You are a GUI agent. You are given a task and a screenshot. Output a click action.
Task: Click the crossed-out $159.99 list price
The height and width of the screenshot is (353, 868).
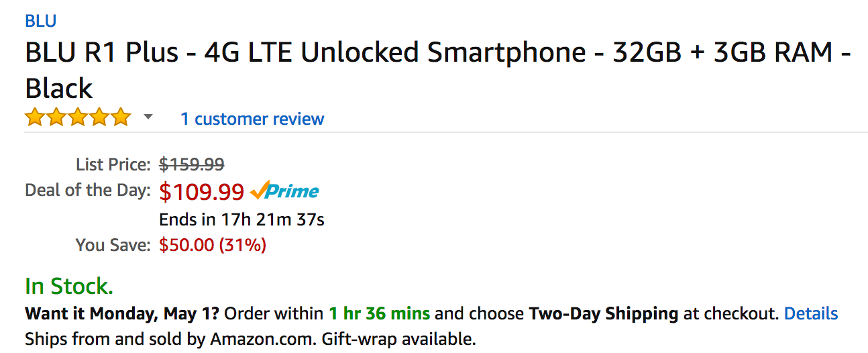tap(191, 164)
